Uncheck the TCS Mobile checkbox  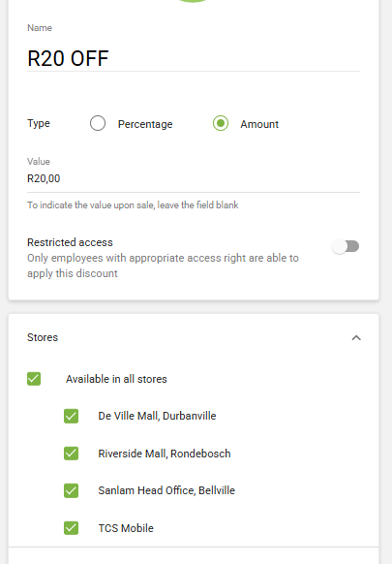point(72,528)
